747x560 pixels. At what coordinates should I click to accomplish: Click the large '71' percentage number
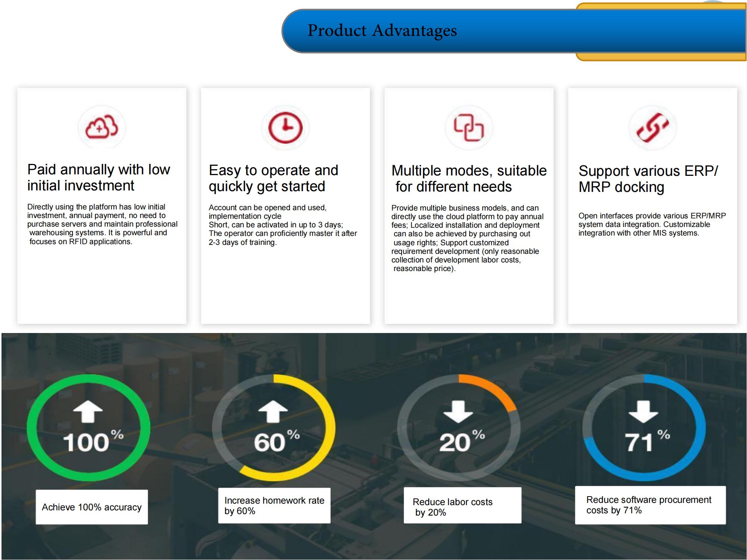[x=639, y=443]
